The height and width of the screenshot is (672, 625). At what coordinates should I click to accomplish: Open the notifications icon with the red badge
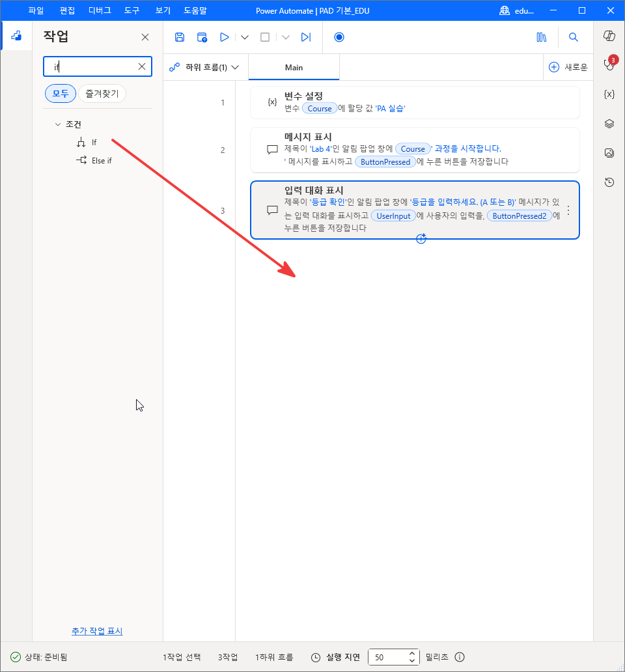pos(609,64)
